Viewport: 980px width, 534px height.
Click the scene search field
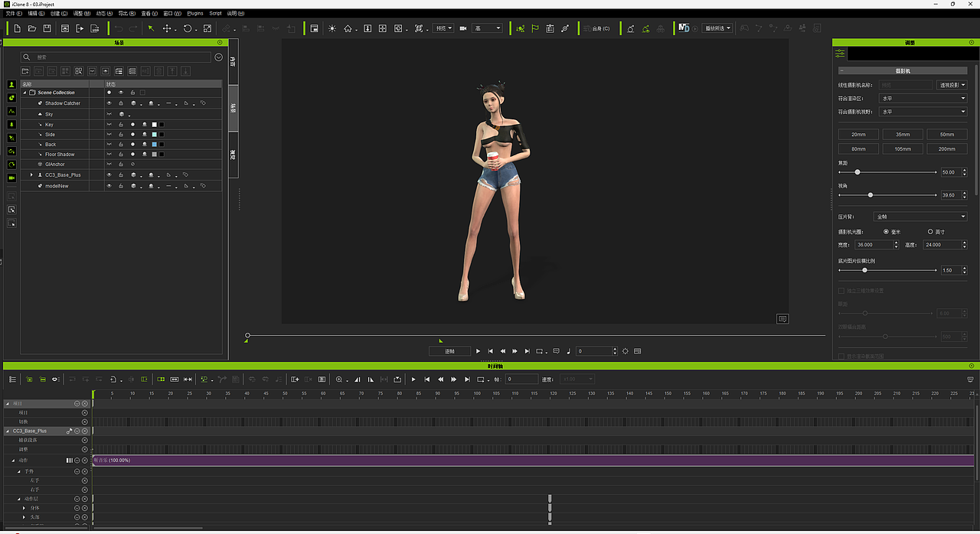pyautogui.click(x=116, y=57)
